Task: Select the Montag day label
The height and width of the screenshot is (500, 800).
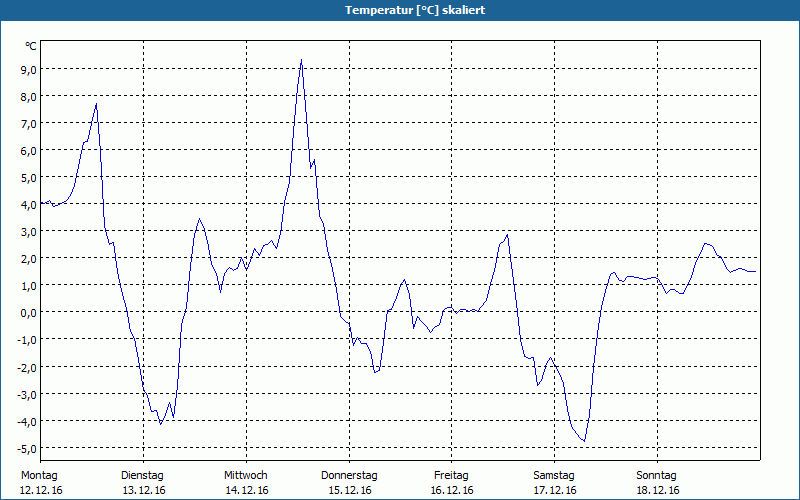Action: (x=39, y=476)
